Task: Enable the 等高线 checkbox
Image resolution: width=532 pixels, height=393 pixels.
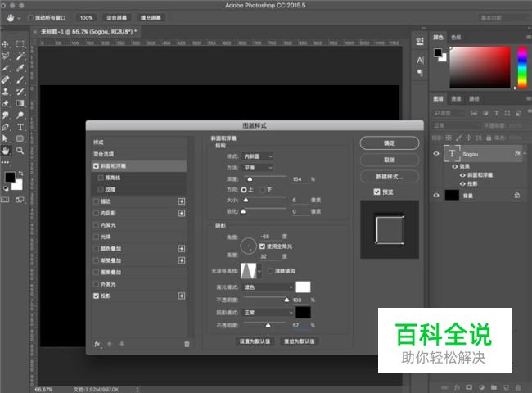Action: pos(100,177)
